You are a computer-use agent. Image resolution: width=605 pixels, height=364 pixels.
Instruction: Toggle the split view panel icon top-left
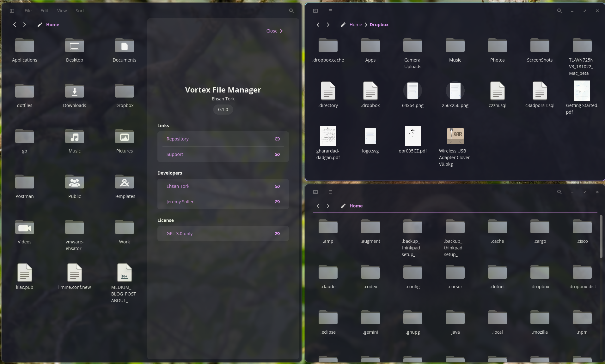tap(12, 11)
